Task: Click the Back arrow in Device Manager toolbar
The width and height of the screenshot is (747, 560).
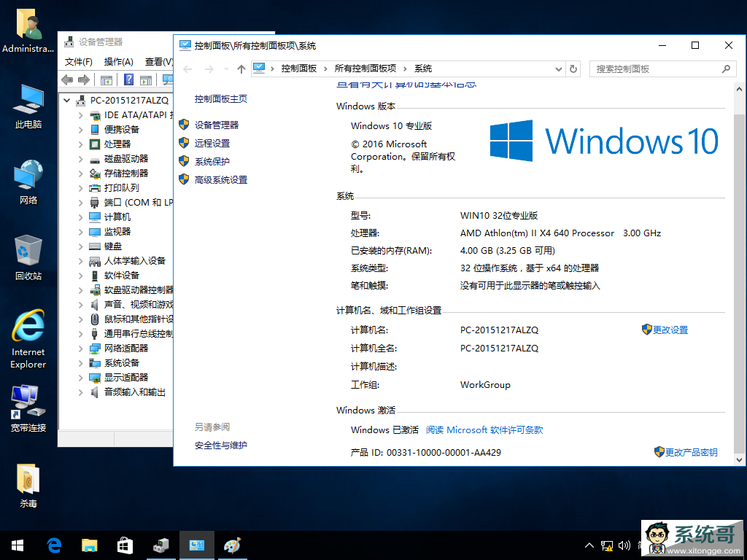Action: pyautogui.click(x=67, y=79)
